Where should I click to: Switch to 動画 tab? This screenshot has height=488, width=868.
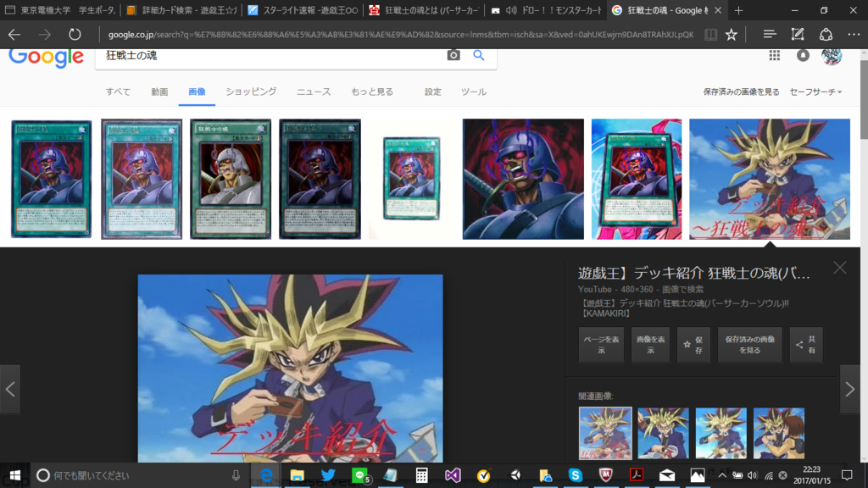point(159,91)
